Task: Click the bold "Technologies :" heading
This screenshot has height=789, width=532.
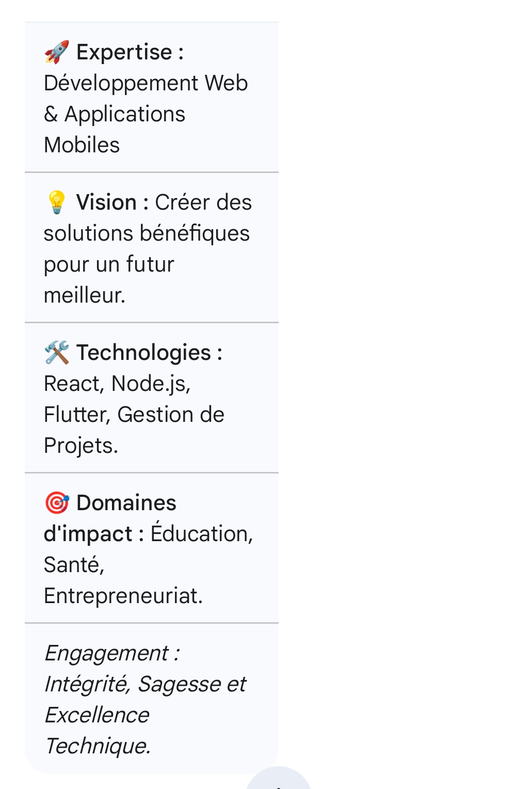Action: tap(149, 353)
